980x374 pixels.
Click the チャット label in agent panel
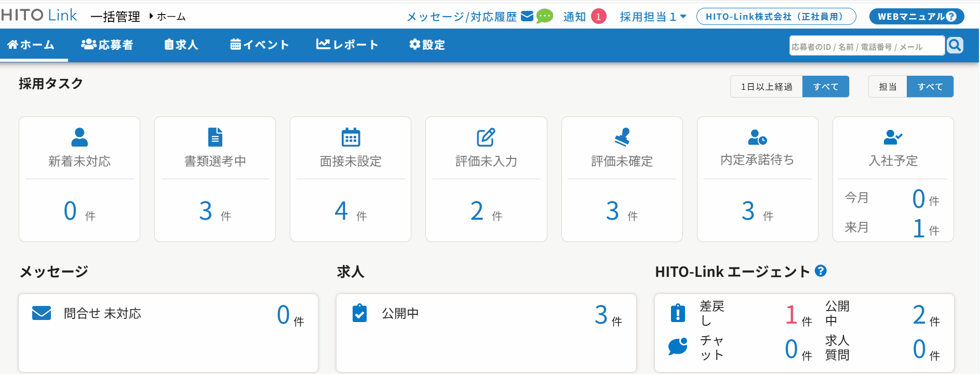[x=712, y=348]
